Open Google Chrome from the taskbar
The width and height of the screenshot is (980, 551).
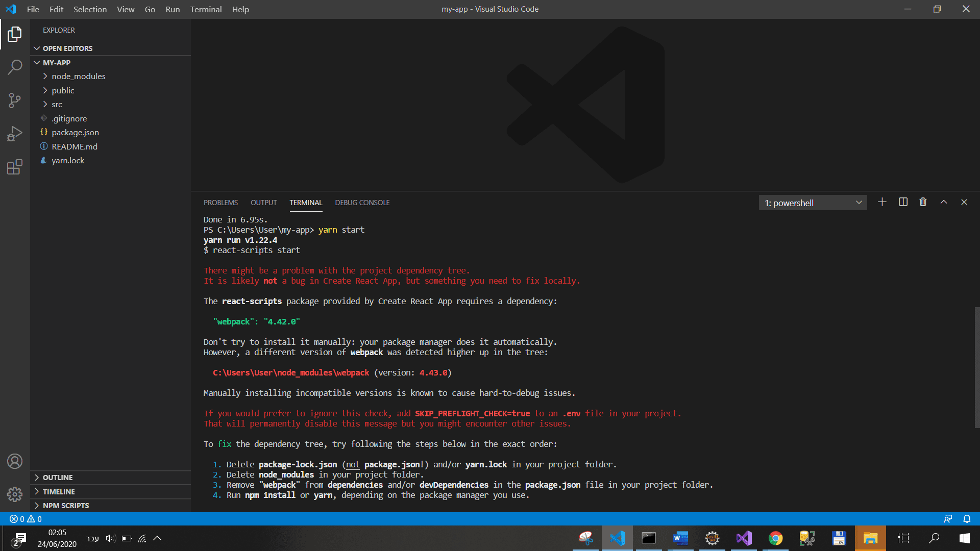tap(776, 538)
